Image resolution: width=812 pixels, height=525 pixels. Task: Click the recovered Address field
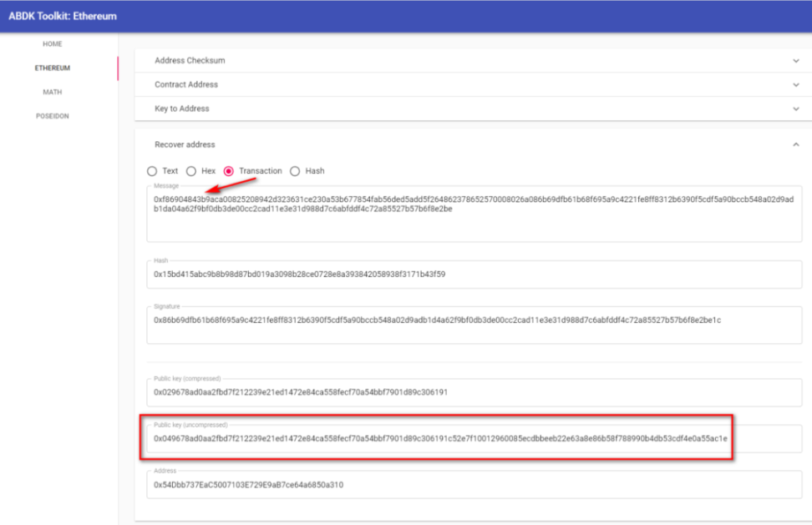[473, 484]
